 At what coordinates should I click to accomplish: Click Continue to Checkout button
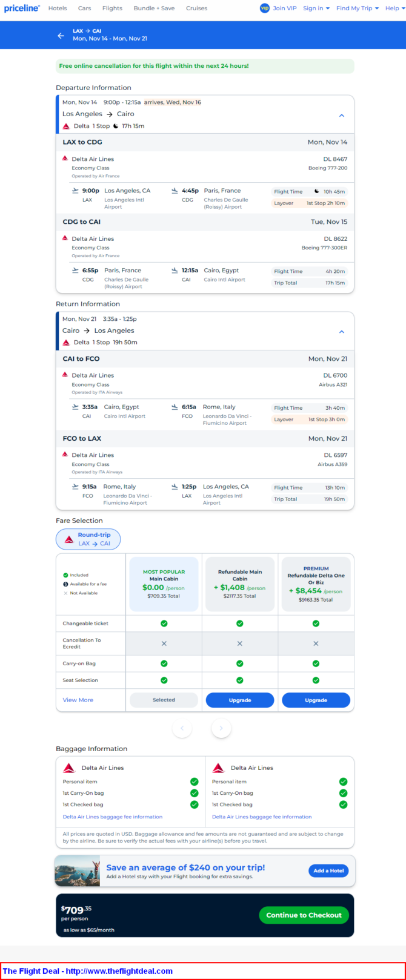(304, 915)
